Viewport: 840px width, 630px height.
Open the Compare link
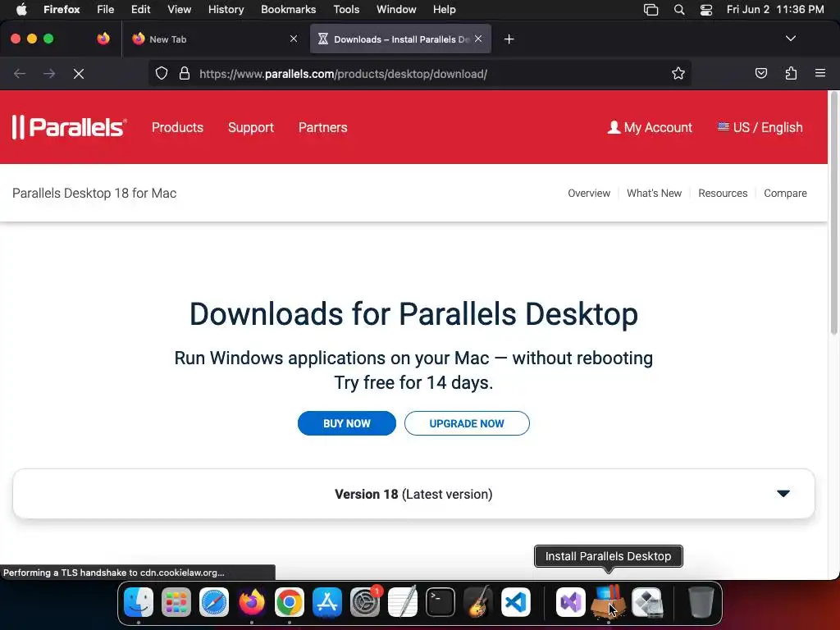785,193
